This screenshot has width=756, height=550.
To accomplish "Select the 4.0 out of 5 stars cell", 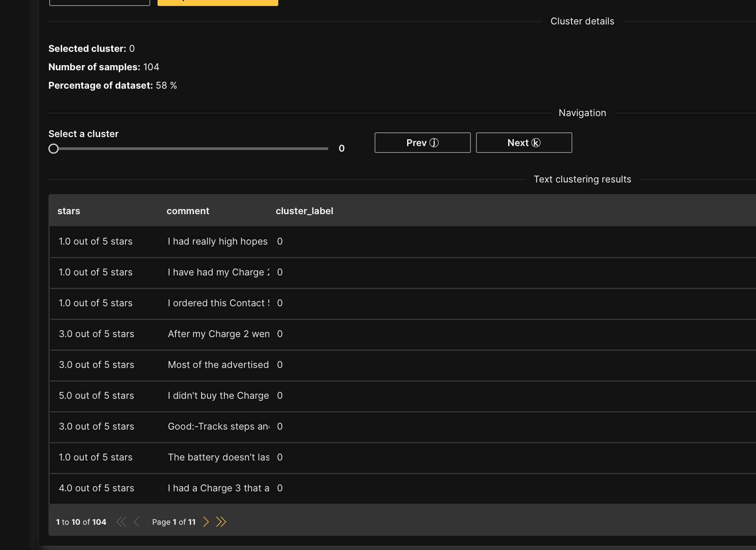I will (96, 488).
